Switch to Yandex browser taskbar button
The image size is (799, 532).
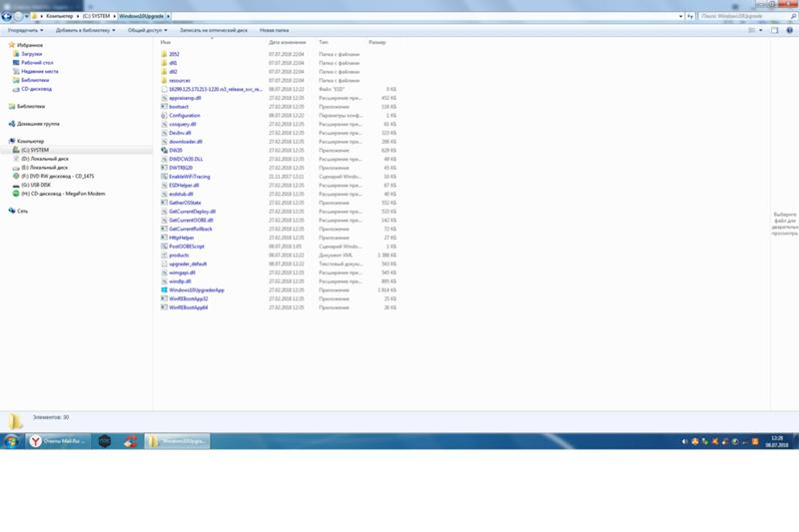tap(58, 441)
